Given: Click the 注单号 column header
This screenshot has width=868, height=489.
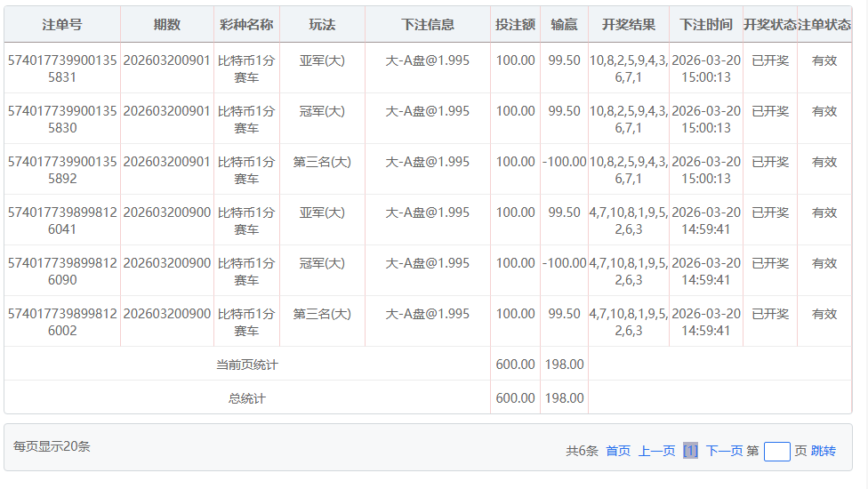Looking at the screenshot, I should click(61, 25).
